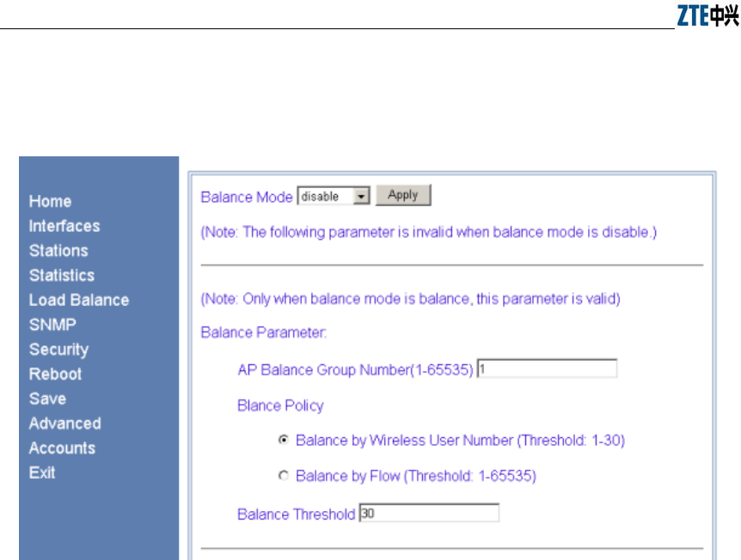Select Balance by Wireless User Number

click(x=283, y=440)
